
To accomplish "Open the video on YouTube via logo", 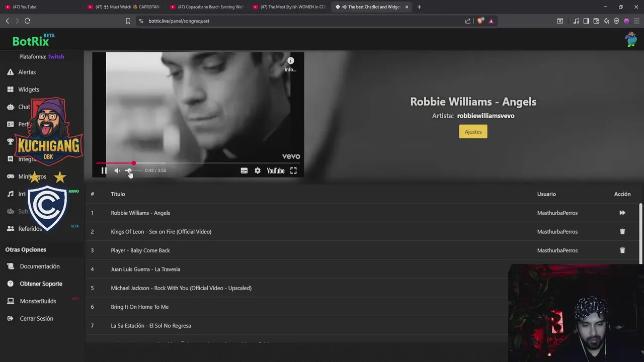I will click(x=276, y=170).
